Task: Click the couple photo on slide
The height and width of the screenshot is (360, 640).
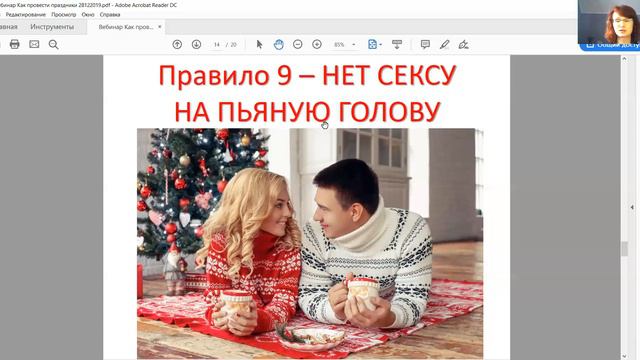Action: coord(310,243)
